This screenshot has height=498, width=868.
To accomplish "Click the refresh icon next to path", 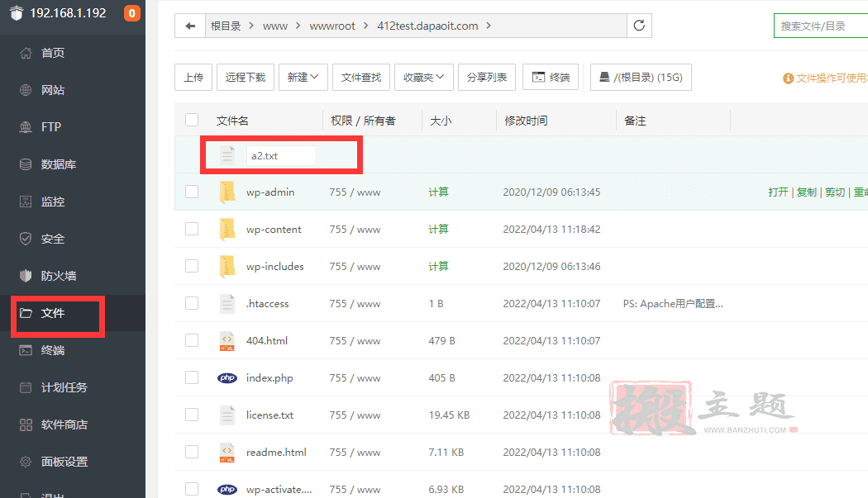I will coord(639,26).
